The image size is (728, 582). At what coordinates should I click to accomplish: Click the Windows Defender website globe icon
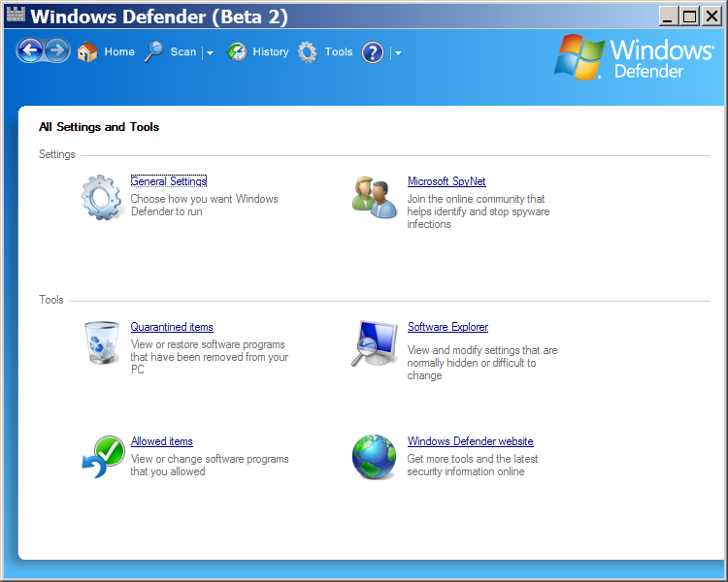375,457
